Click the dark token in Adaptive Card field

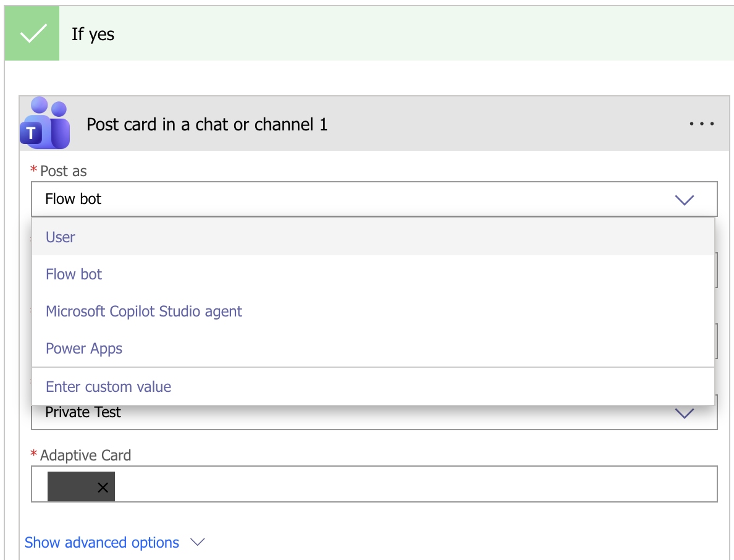[x=71, y=486]
